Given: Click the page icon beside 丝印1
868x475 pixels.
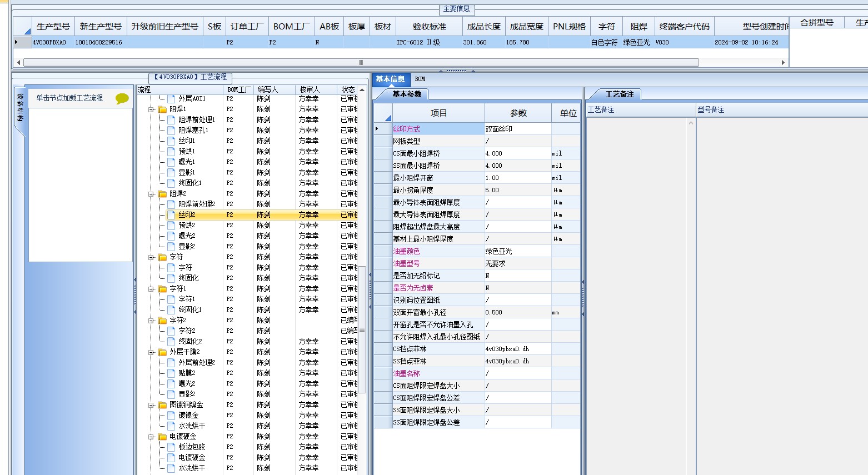Looking at the screenshot, I should coord(172,141).
